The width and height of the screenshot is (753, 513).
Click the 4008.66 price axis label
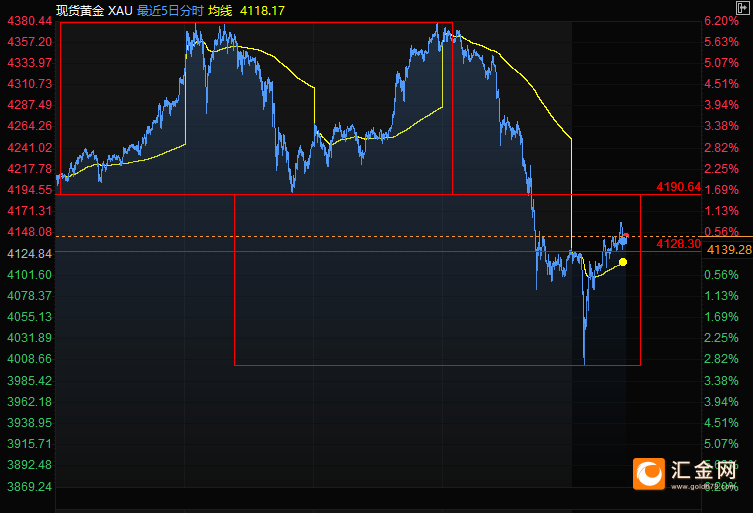[x=29, y=359]
